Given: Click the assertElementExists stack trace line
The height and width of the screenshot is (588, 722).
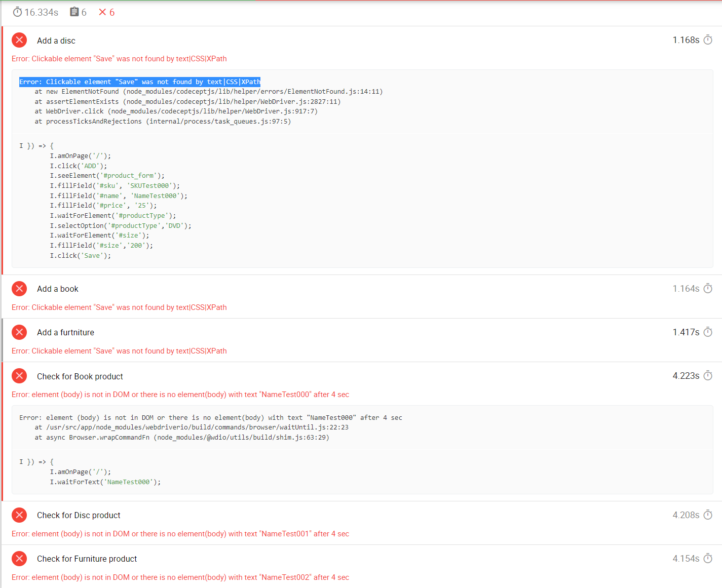Looking at the screenshot, I should (x=187, y=101).
